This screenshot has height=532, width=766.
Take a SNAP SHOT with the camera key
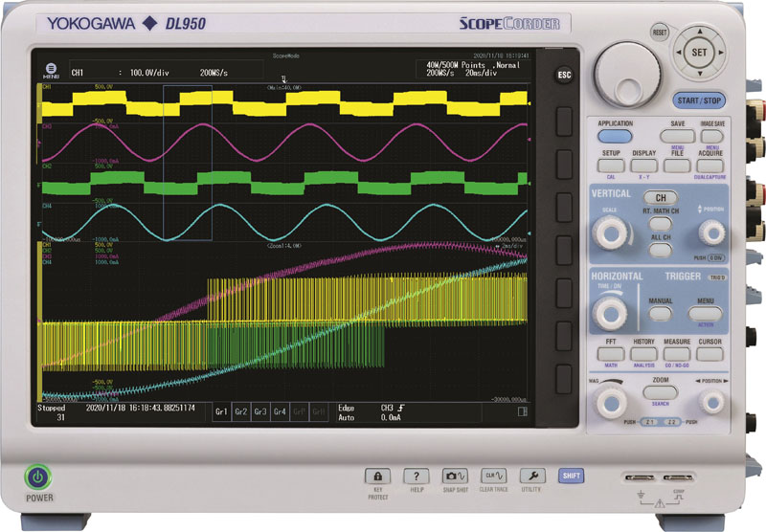[x=455, y=476]
